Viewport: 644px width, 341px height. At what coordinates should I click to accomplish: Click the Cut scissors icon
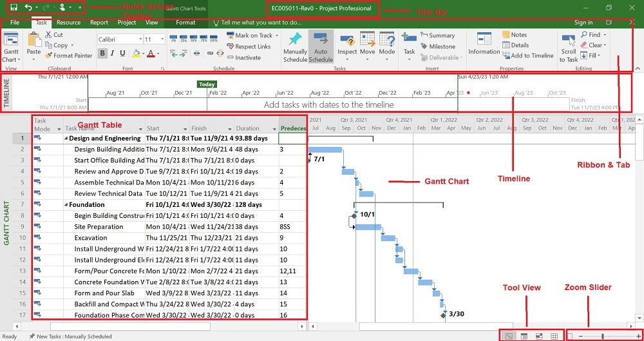point(48,35)
